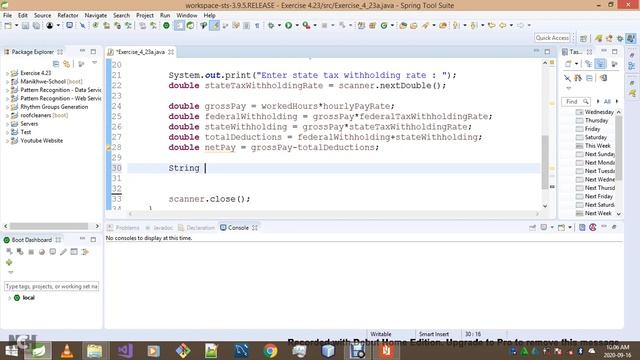
Task: Click the Last Edit Location arrow icon
Action: click(491, 26)
